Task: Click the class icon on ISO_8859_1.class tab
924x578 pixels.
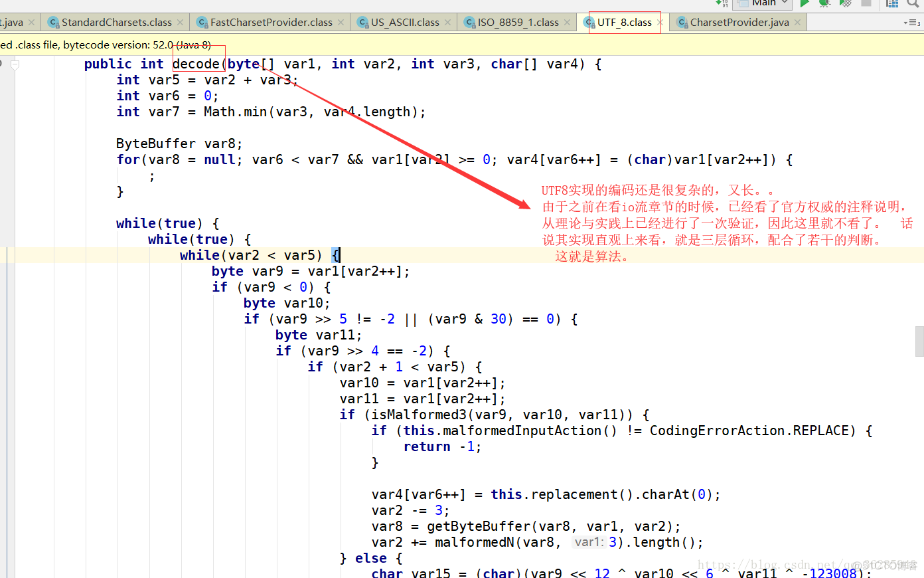Action: pyautogui.click(x=469, y=23)
